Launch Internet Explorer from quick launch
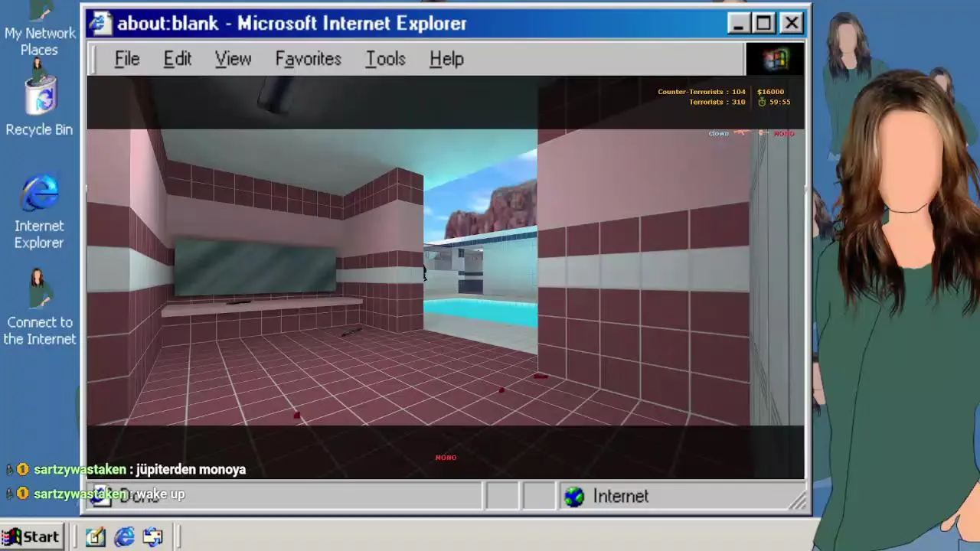The height and width of the screenshot is (551, 980). pyautogui.click(x=124, y=537)
